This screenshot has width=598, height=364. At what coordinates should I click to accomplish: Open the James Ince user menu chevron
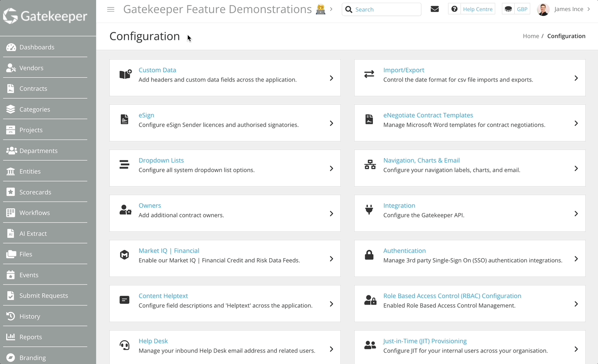tap(588, 9)
